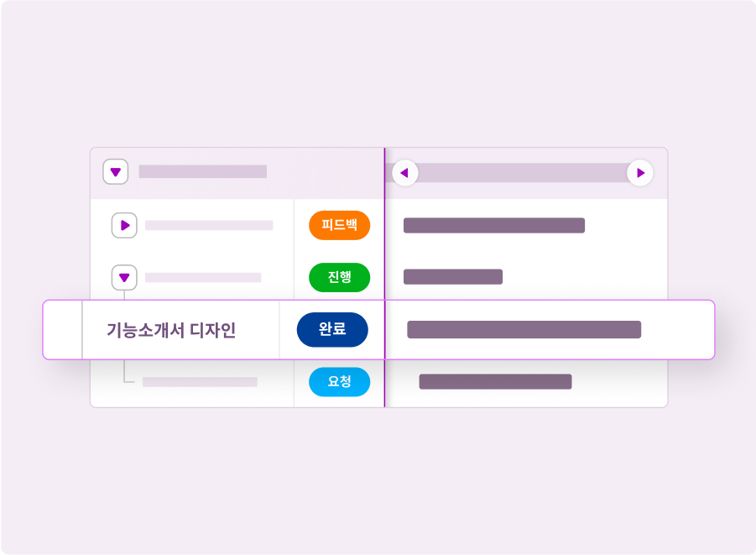756x555 pixels.
Task: Click the Gantt bar in 피드백 row
Action: [493, 225]
